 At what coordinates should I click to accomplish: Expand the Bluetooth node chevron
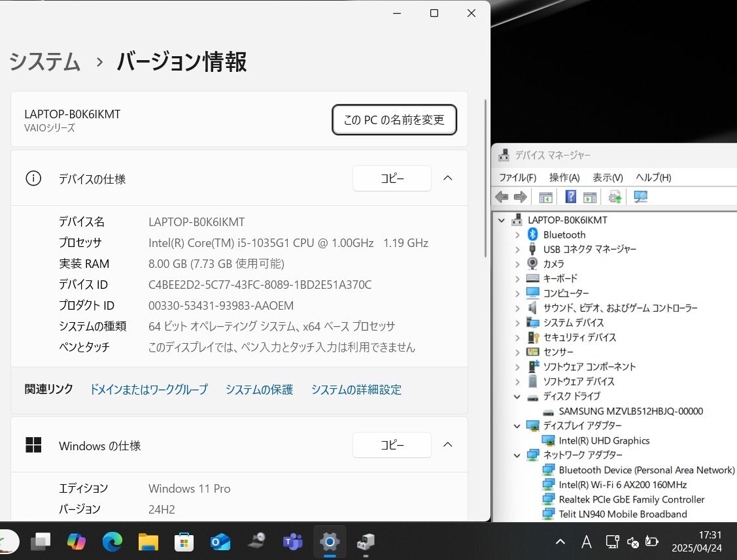click(x=517, y=235)
